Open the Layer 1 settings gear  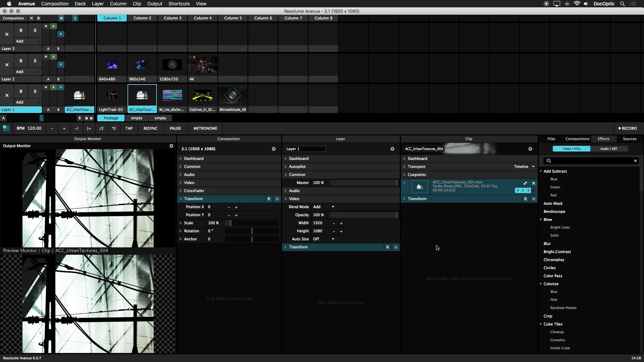point(392,149)
